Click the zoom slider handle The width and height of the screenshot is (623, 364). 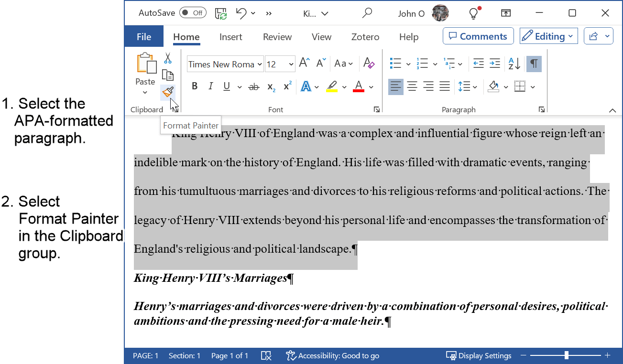(x=566, y=355)
